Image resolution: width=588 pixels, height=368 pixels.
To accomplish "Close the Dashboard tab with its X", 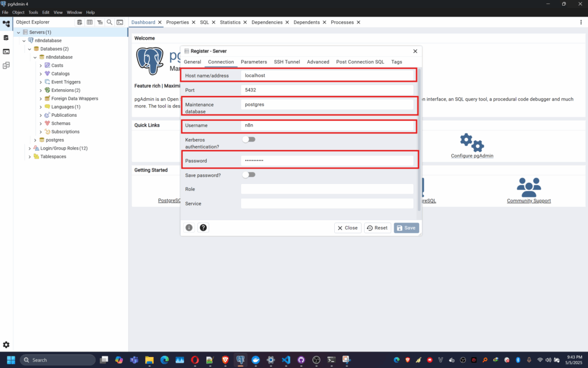I will coord(160,22).
